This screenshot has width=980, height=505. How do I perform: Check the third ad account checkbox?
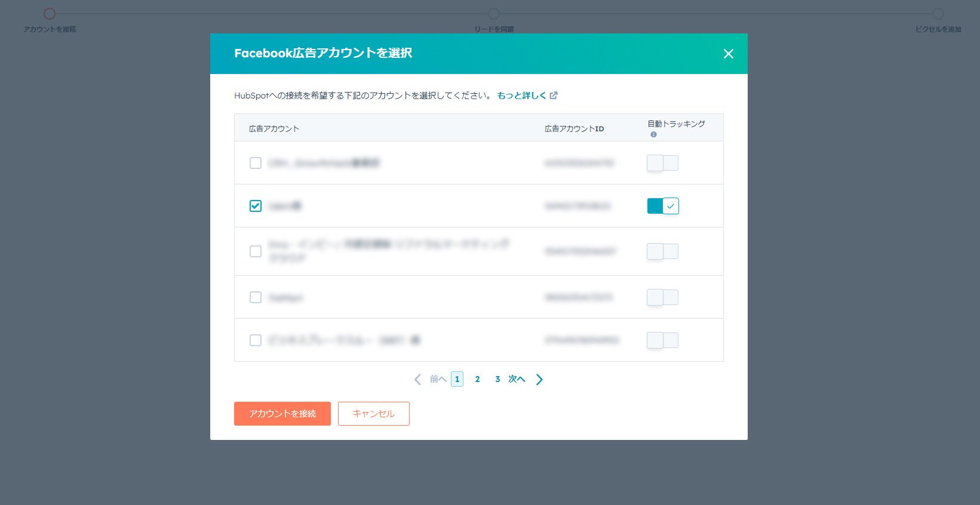[x=256, y=251]
